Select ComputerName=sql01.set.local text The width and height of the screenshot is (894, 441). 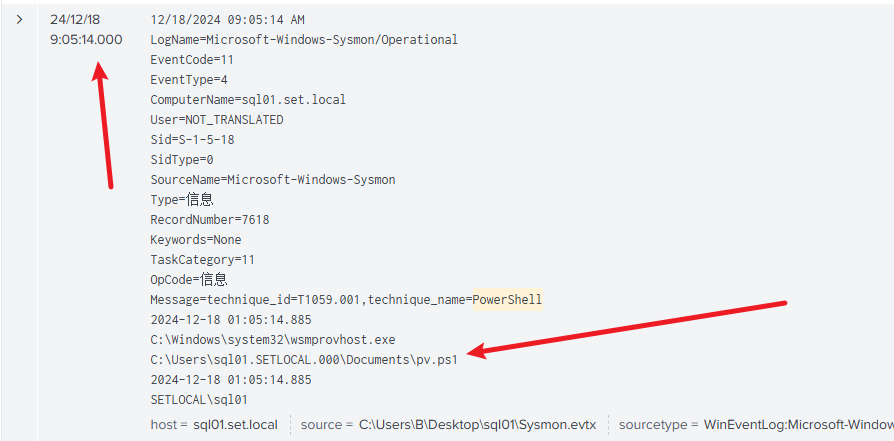(x=248, y=100)
